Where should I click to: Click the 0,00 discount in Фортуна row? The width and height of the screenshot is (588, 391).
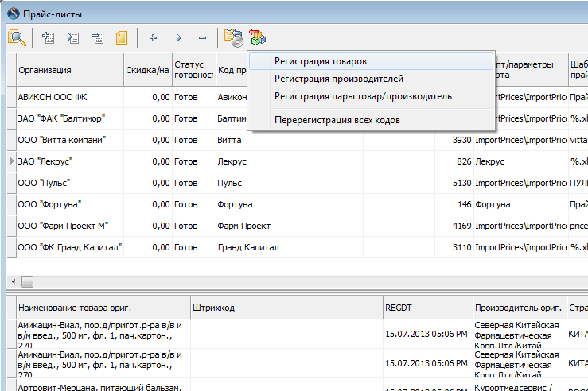tap(148, 204)
